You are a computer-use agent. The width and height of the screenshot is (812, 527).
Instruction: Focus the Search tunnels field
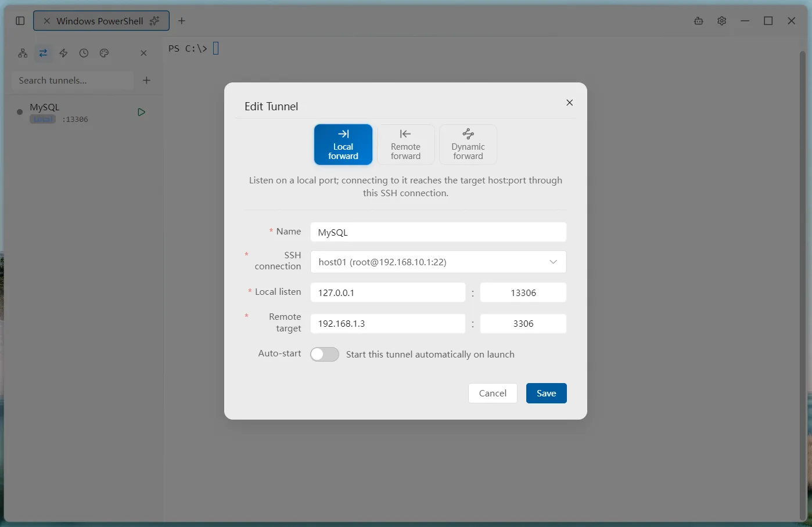(x=73, y=80)
